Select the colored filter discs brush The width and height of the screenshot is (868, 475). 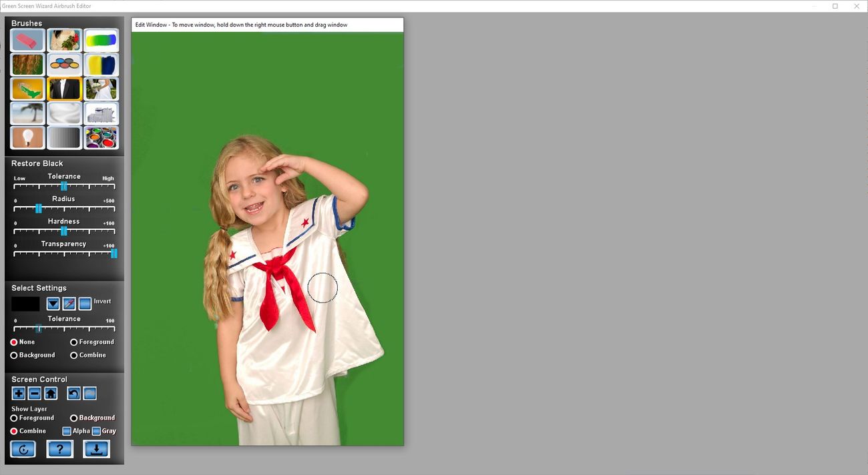(65, 65)
